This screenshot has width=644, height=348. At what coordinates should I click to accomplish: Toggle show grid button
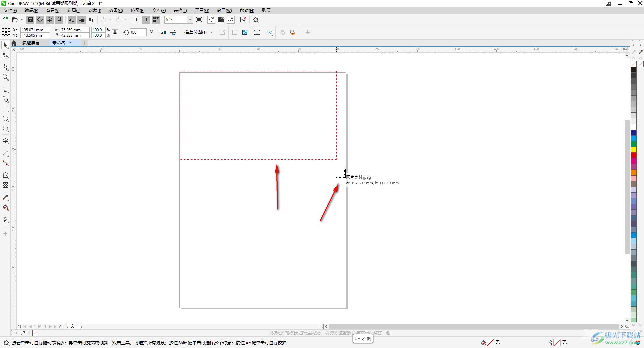click(x=221, y=20)
